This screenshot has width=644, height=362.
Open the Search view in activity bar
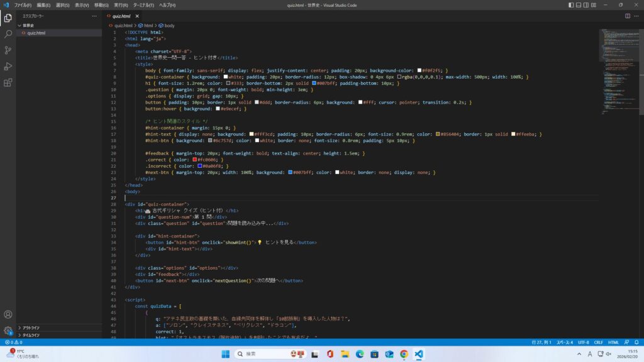tap(8, 34)
